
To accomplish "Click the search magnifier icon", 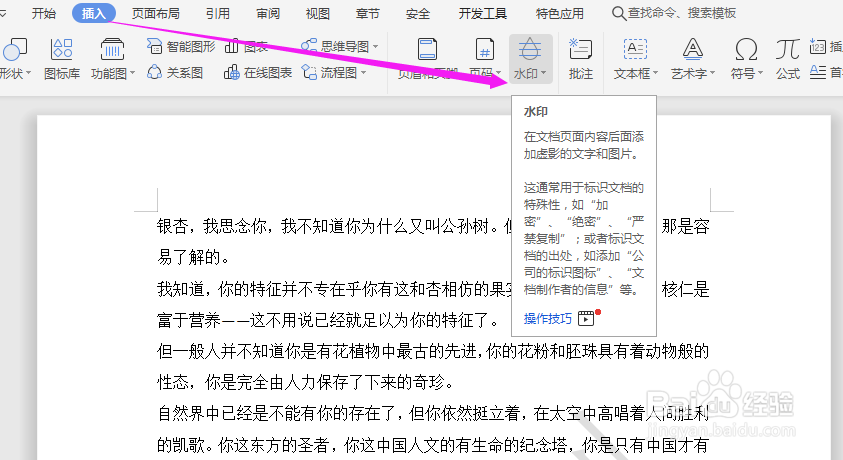I will point(619,13).
